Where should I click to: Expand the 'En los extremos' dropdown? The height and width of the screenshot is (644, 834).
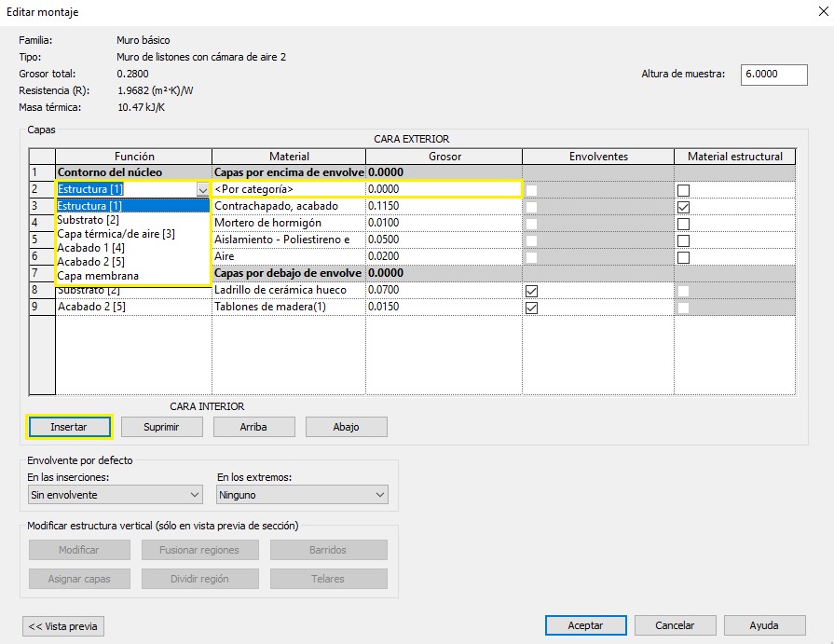coord(302,495)
